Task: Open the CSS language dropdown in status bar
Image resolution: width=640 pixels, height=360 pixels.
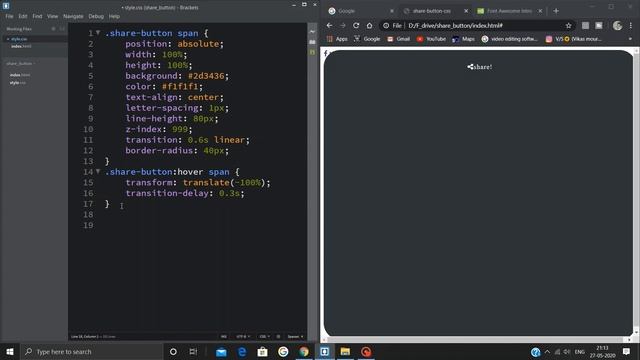Action: coord(264,337)
